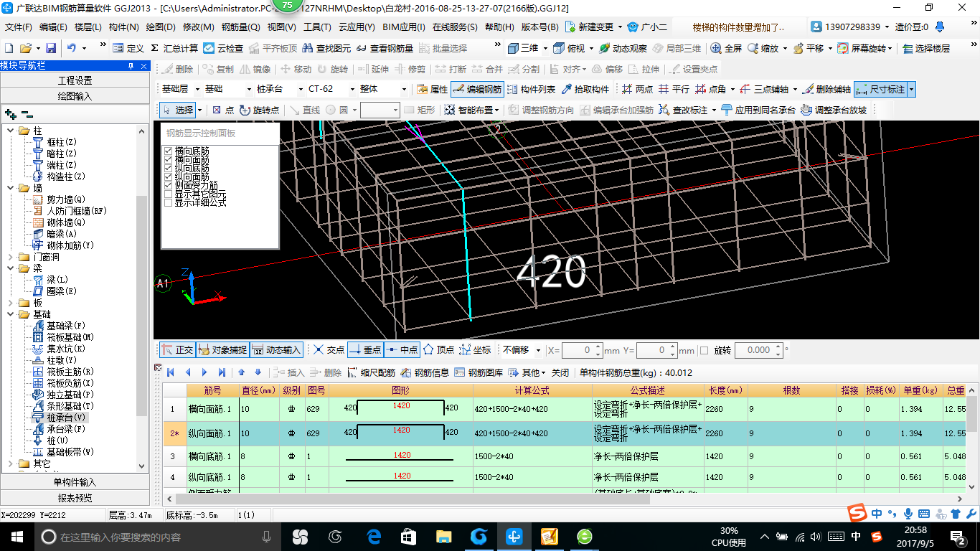Click 查找图元 find element tool

[x=327, y=48]
